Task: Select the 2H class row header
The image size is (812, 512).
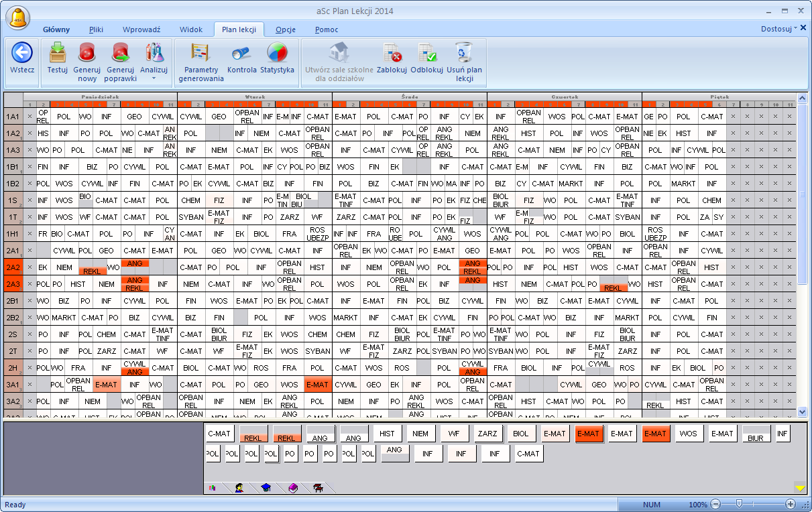Action: 14,368
